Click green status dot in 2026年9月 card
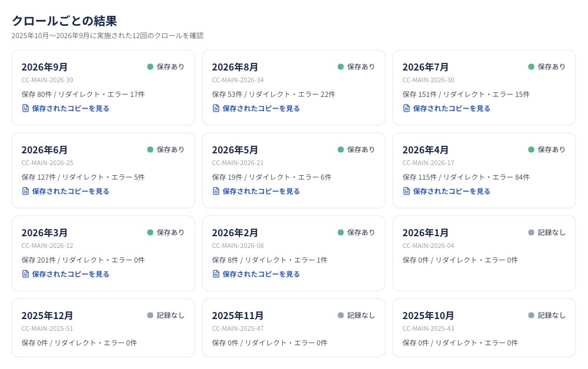 point(151,66)
